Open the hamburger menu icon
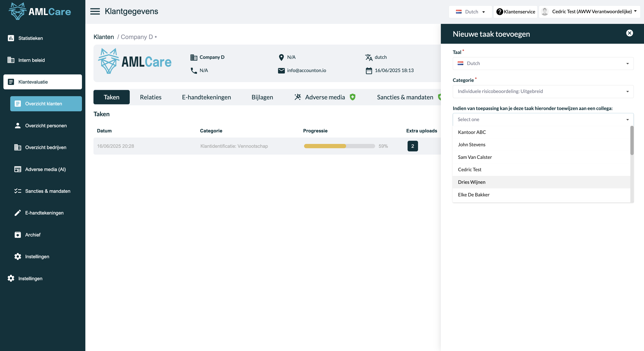Screen dimensions: 644x351 pos(95,12)
